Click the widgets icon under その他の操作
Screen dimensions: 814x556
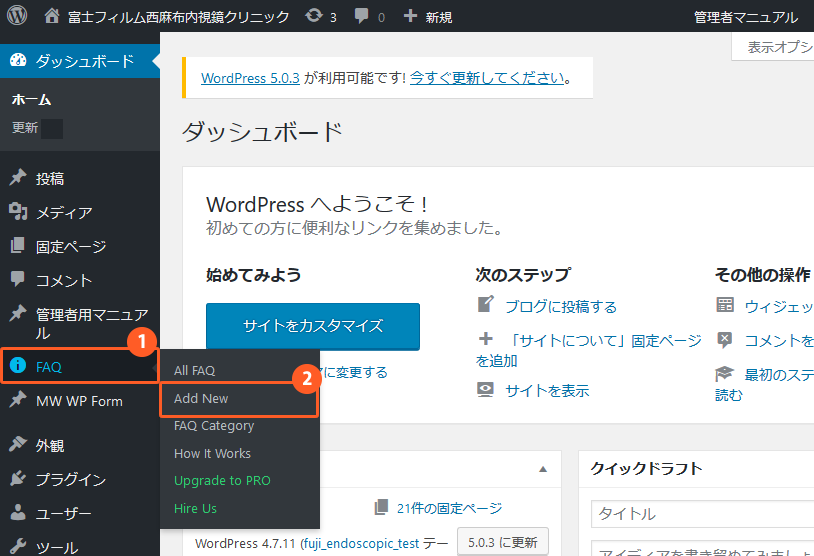725,305
